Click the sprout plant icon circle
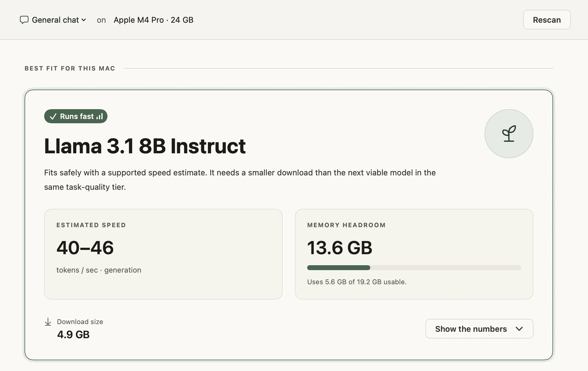Screen dimensions: 588x371 pyautogui.click(x=509, y=134)
